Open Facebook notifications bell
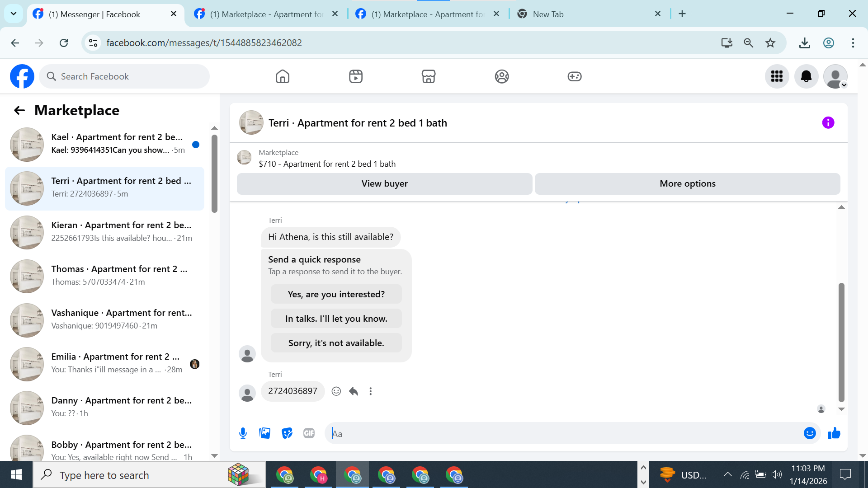This screenshot has width=868, height=488. click(x=806, y=76)
